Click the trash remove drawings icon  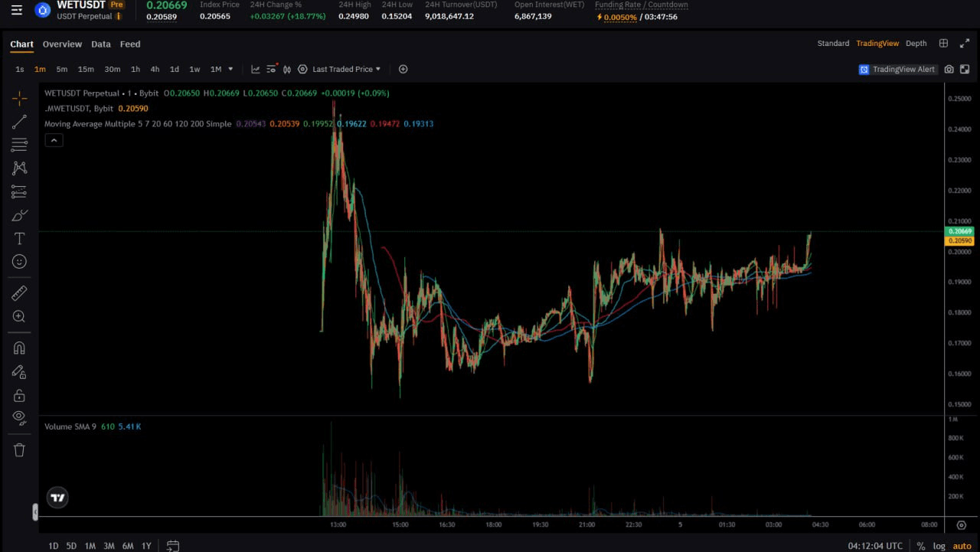[19, 449]
